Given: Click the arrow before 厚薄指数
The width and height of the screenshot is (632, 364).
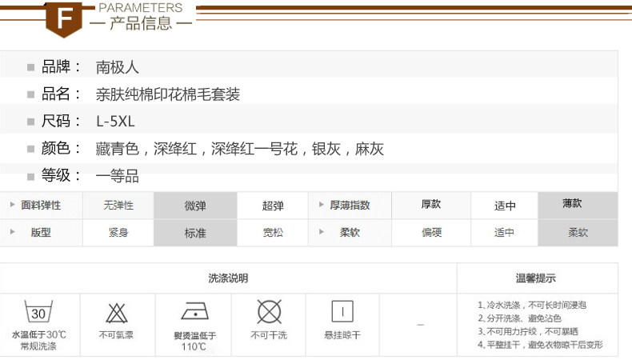Looking at the screenshot, I should tap(322, 204).
